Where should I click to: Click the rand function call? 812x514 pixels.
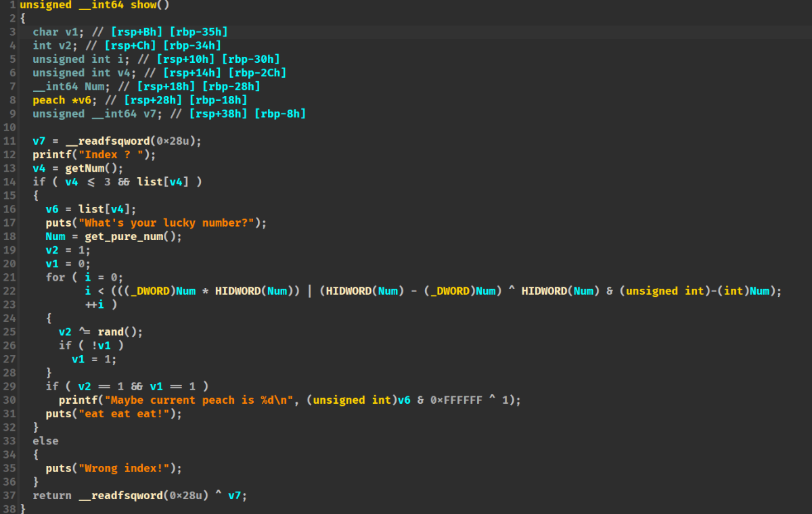(111, 332)
